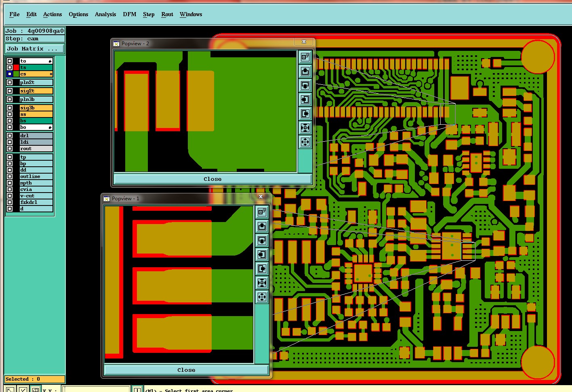Open the Edit menu
Viewport: 572px width, 392px height.
(x=32, y=14)
